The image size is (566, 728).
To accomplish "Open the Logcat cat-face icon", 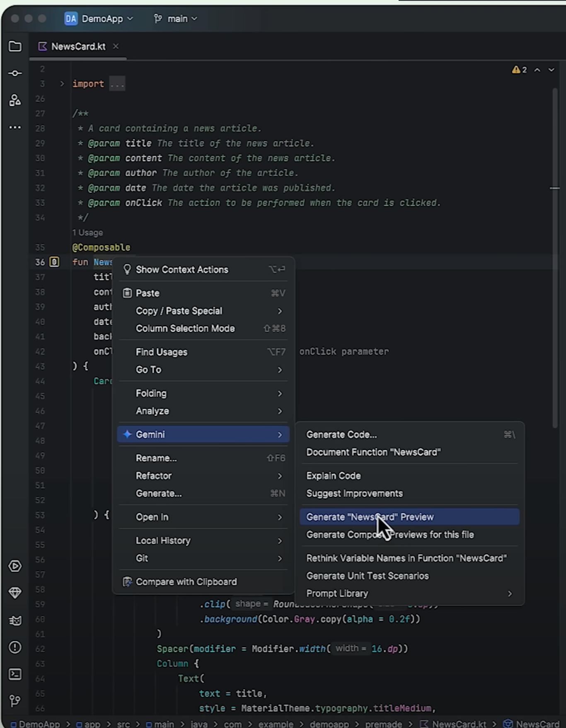I will tap(15, 620).
